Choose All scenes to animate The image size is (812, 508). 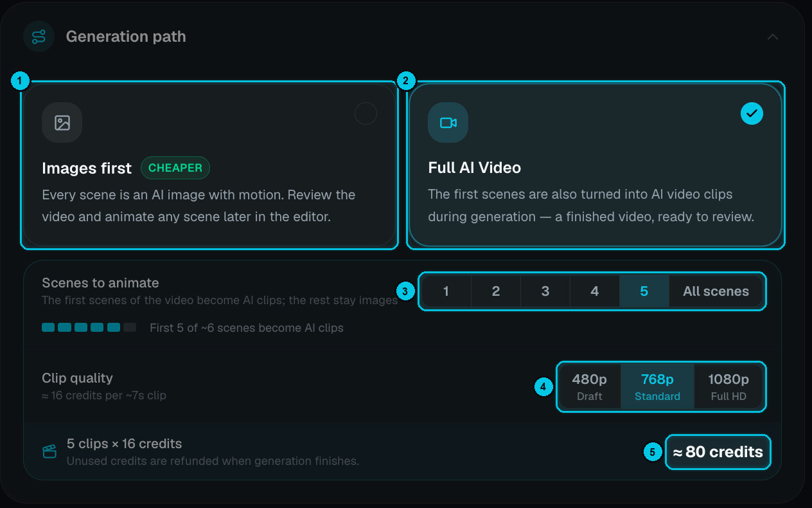pyautogui.click(x=716, y=291)
